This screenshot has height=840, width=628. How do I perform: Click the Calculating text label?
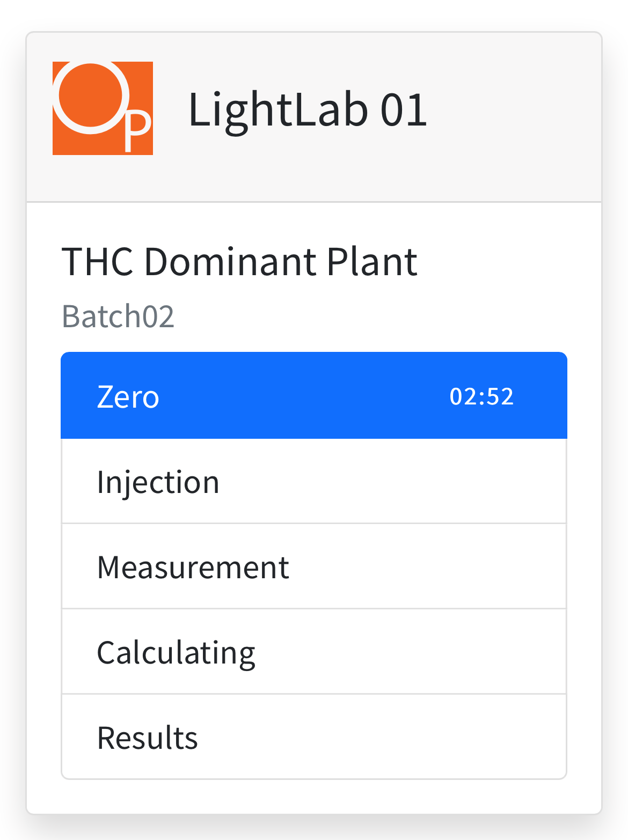tap(176, 654)
